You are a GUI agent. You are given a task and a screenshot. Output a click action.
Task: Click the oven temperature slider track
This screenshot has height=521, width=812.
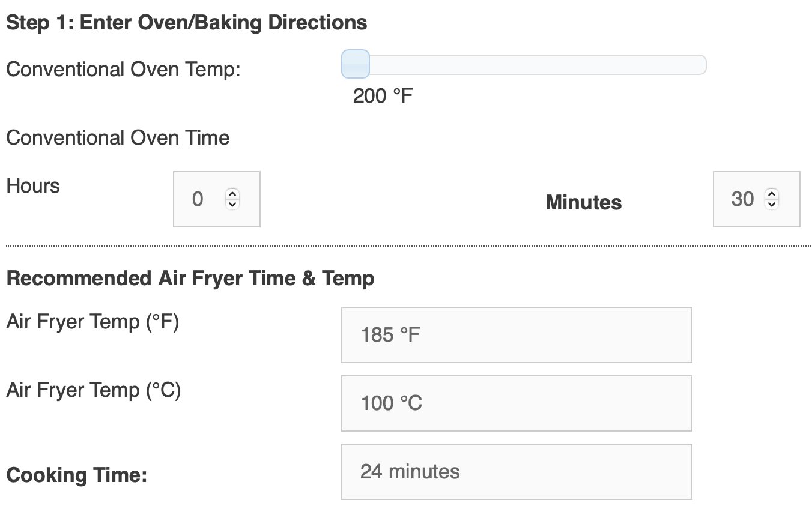point(541,64)
